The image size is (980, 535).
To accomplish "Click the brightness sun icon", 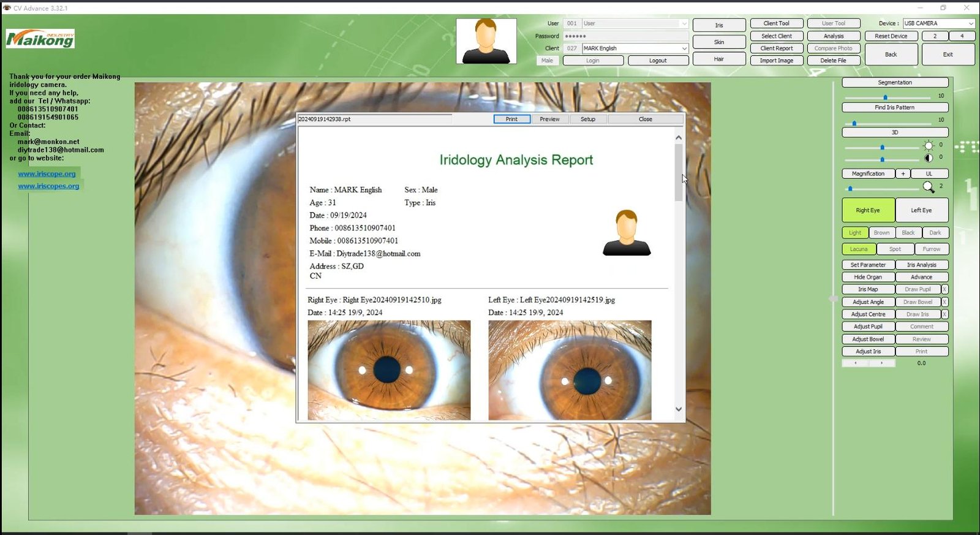I will click(929, 145).
